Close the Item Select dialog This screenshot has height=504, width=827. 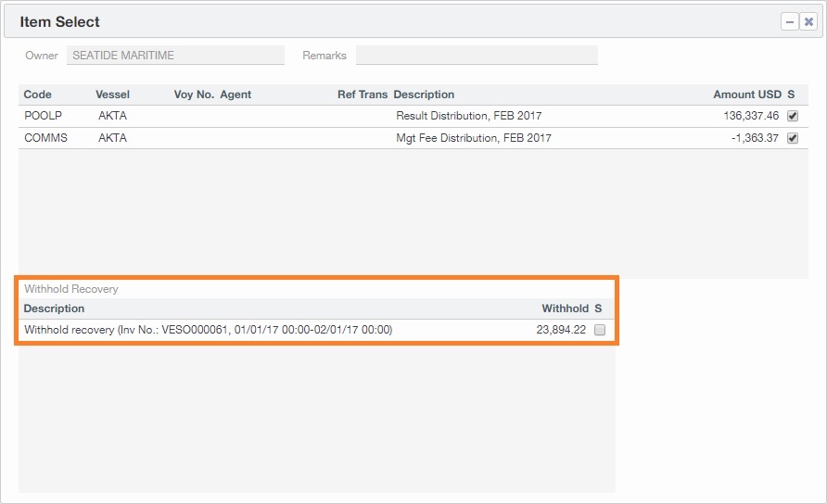click(808, 21)
